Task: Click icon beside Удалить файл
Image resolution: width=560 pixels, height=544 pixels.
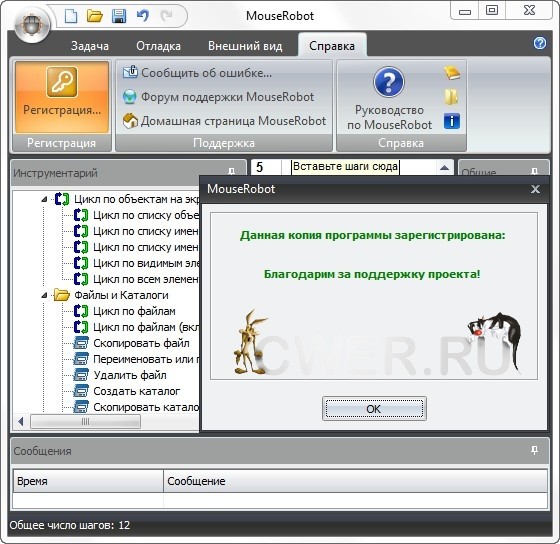Action: [81, 375]
